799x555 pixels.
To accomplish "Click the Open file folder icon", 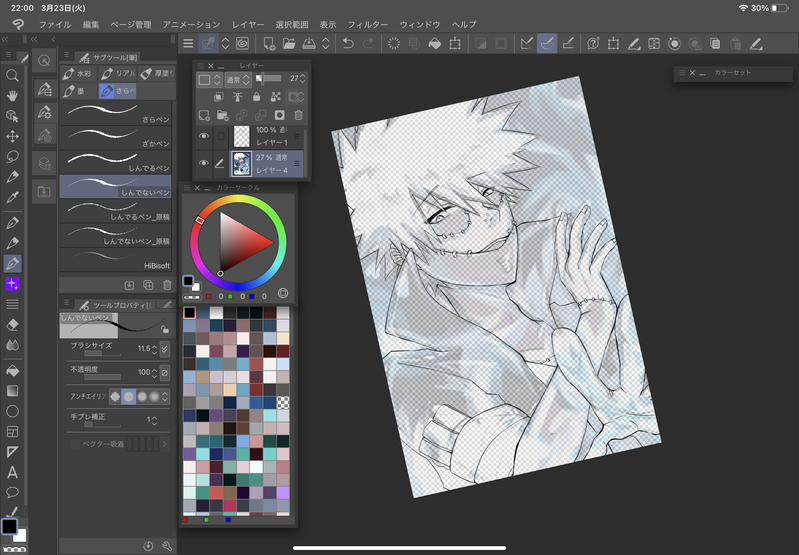I will click(289, 44).
